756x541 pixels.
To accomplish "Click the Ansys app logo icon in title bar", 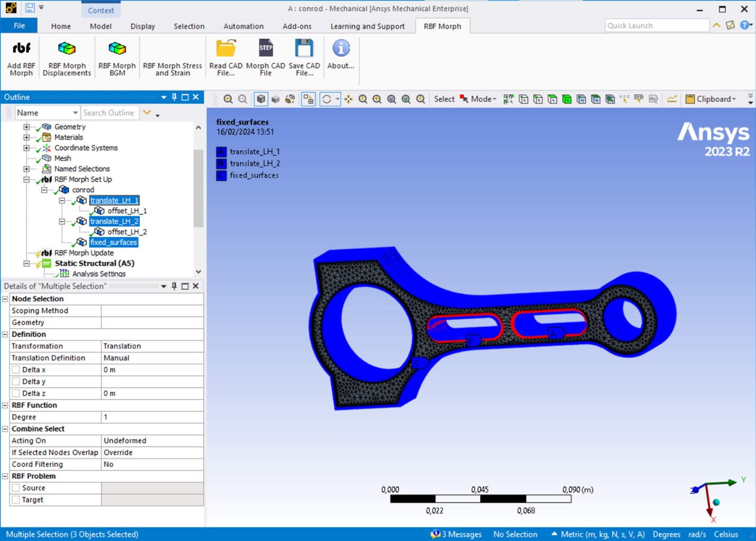I will tap(11, 7).
